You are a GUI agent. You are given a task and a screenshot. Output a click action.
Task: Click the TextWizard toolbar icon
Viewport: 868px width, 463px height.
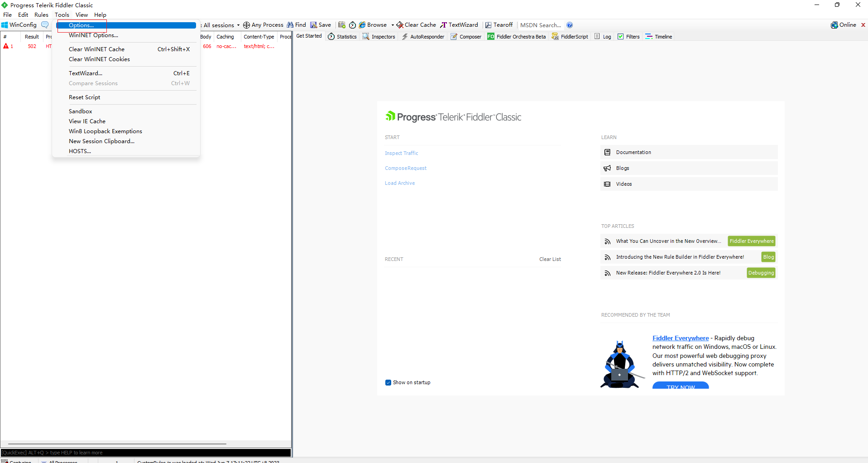(x=444, y=25)
